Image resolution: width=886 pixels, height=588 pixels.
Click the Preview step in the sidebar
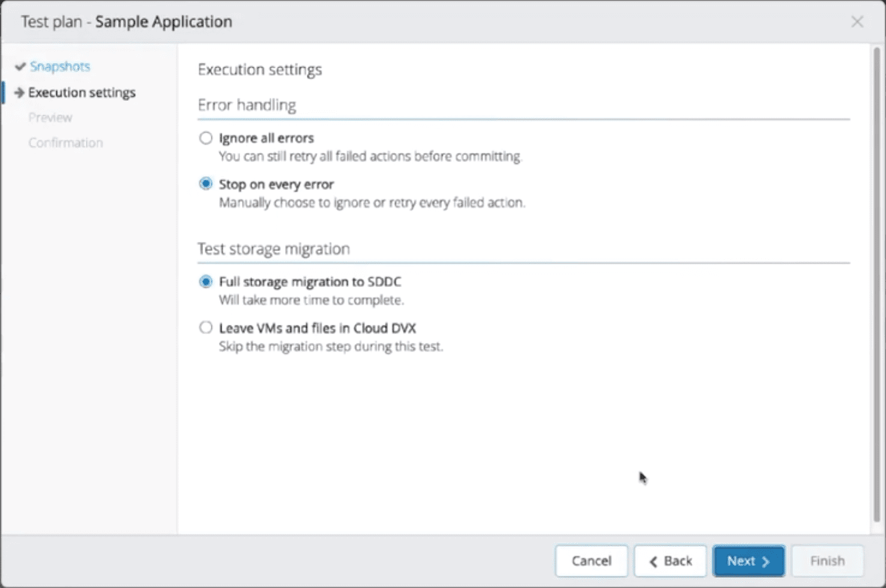[x=50, y=118]
